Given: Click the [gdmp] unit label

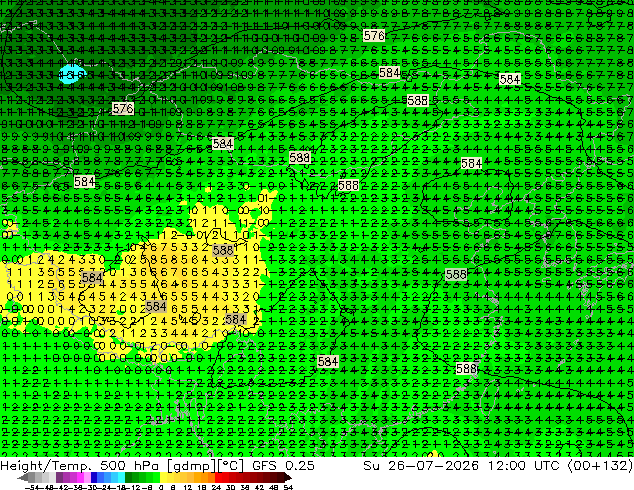Looking at the screenshot, I should (x=191, y=466).
